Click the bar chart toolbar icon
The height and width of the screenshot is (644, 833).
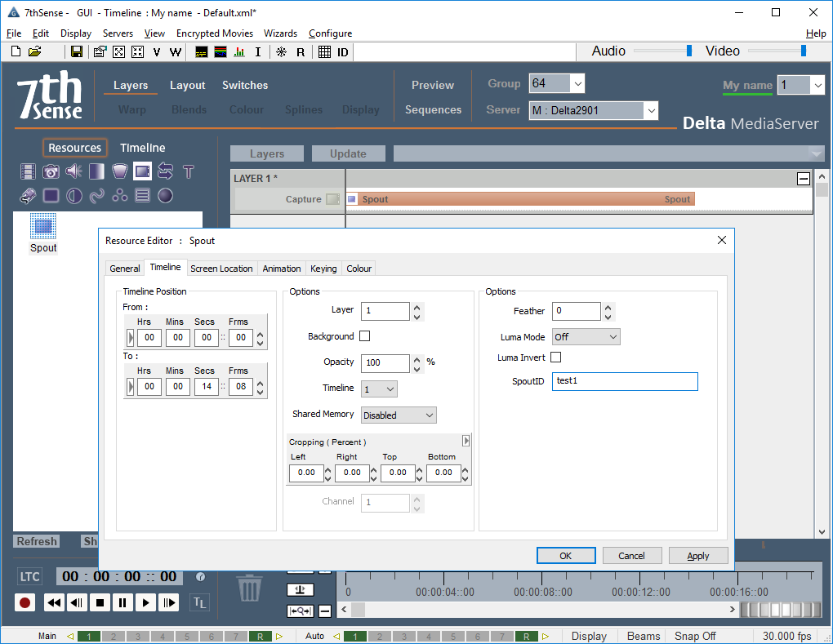[x=239, y=52]
